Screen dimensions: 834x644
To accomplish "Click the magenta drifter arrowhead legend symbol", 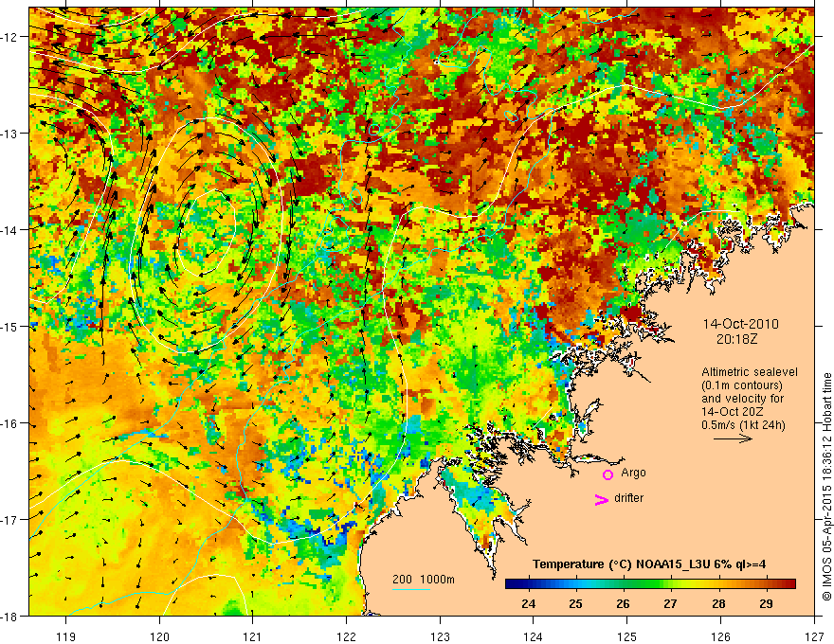I will coord(602,499).
